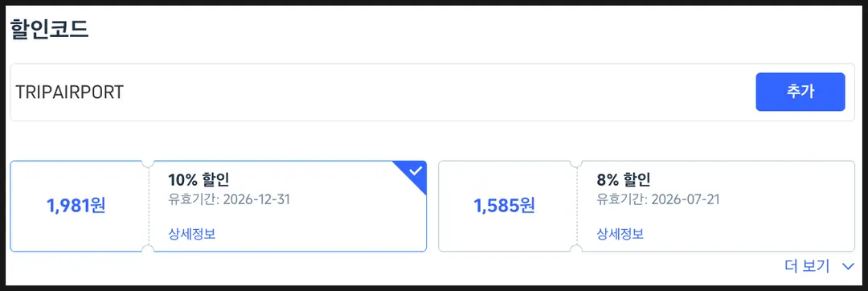Click the 할인코드 section heading
The image size is (868, 291).
point(49,29)
